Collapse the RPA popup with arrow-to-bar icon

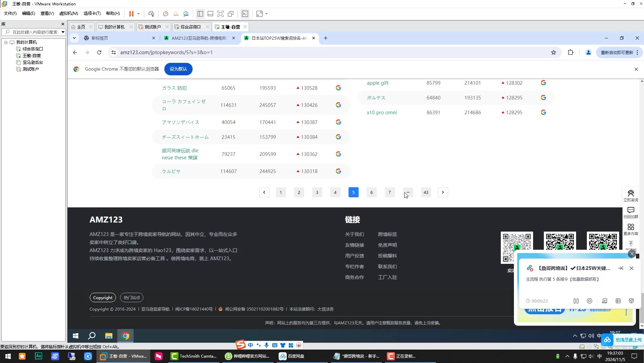click(620, 268)
